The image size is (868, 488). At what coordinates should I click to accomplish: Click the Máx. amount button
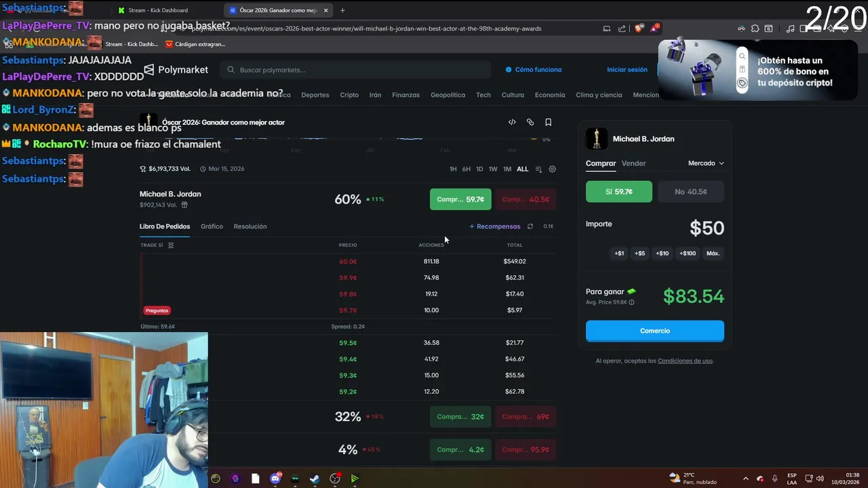click(x=713, y=253)
